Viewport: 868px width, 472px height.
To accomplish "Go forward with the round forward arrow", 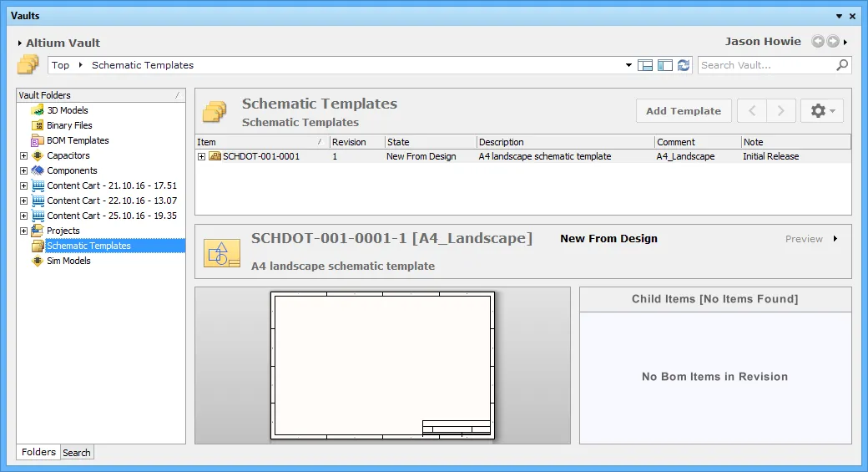I will point(833,41).
